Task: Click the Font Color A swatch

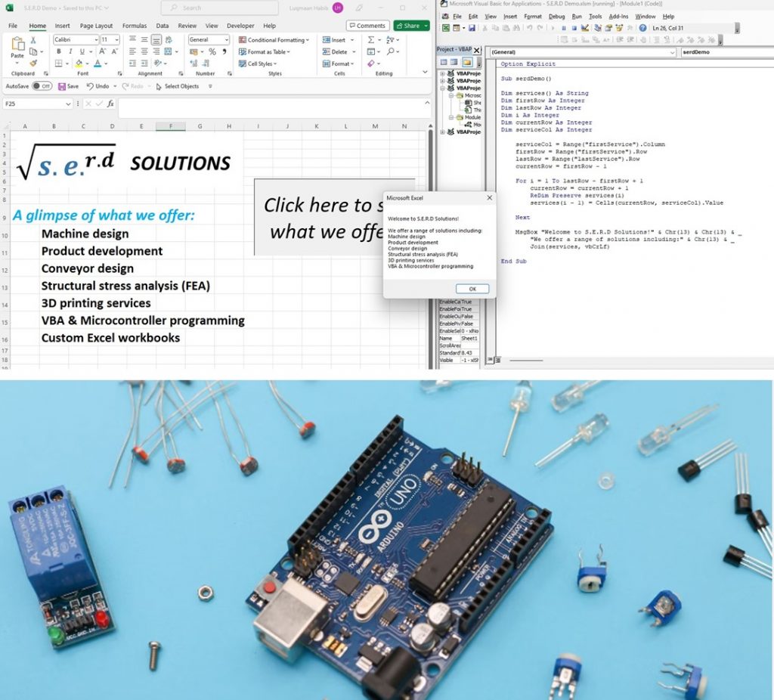Action: [98, 63]
